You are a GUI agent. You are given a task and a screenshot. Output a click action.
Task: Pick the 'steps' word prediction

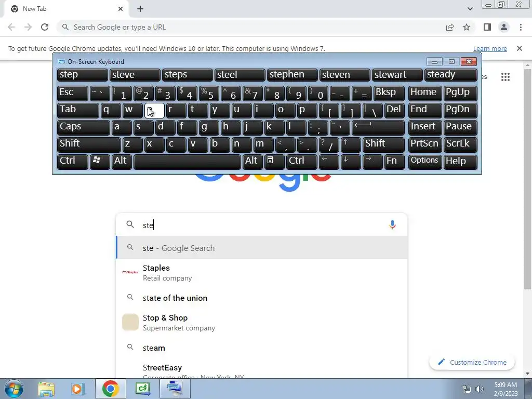coord(187,75)
